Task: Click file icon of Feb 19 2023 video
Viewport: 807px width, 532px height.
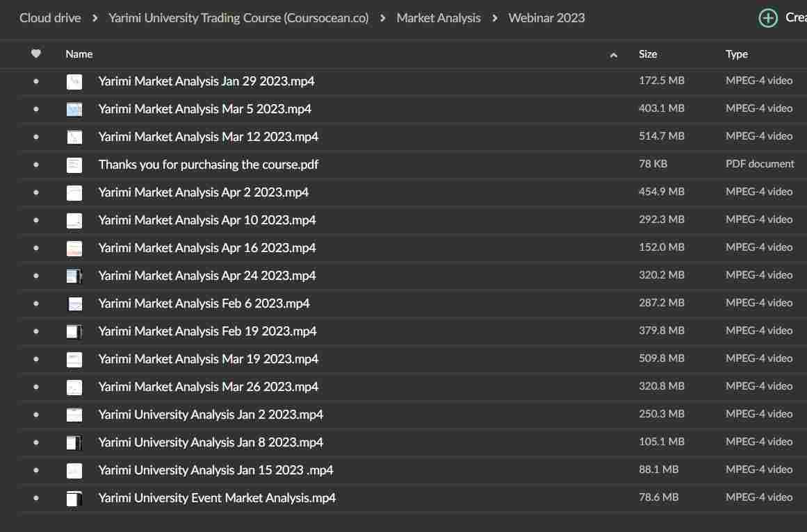Action: click(x=74, y=331)
